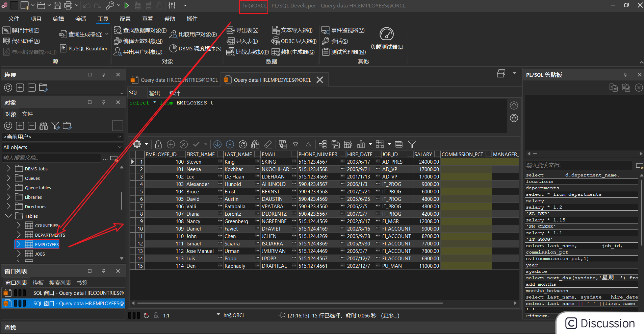Open the 文件 menu
Screen dimensions: 644x334
pyautogui.click(x=14, y=19)
